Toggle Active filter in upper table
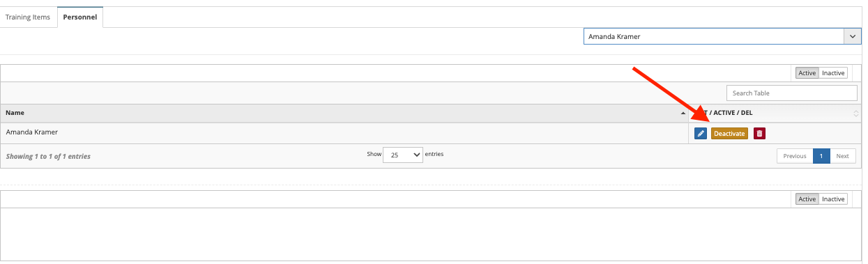868x264 pixels. [807, 73]
